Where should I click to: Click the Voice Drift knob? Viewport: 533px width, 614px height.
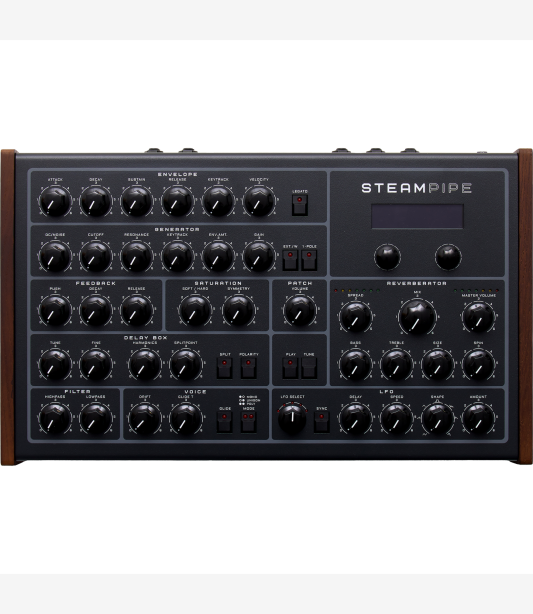[x=145, y=419]
